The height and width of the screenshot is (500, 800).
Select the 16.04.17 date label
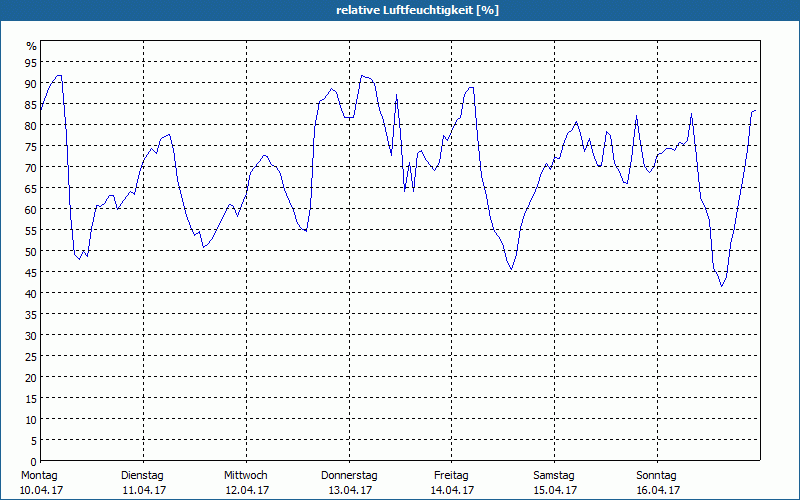pos(659,490)
